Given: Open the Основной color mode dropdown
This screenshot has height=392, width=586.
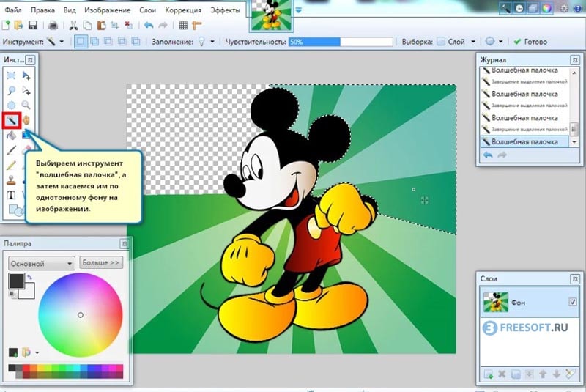Looking at the screenshot, I should click(41, 263).
